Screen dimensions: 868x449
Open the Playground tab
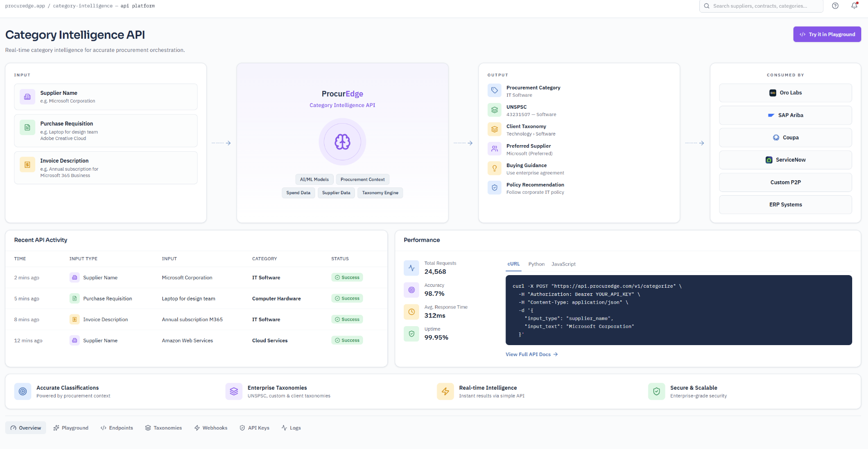pos(71,428)
